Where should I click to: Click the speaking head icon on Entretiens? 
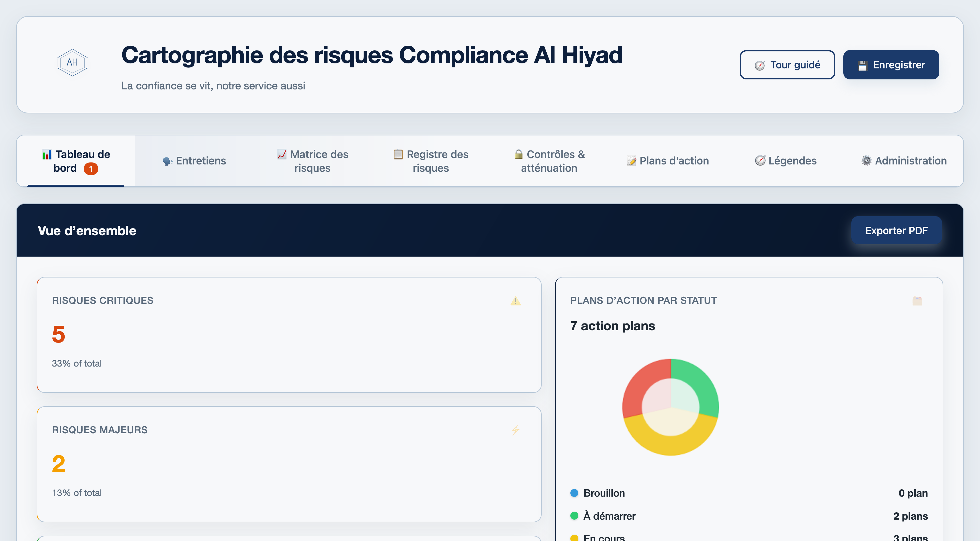[167, 161]
